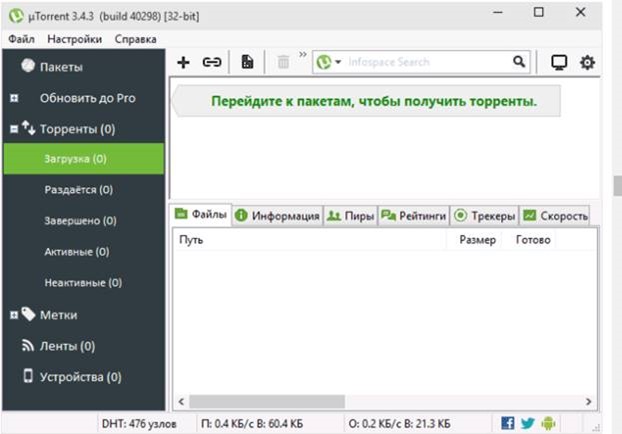622x434 pixels.
Task: Click the horizontal scrollbar right arrow
Action: (589, 401)
